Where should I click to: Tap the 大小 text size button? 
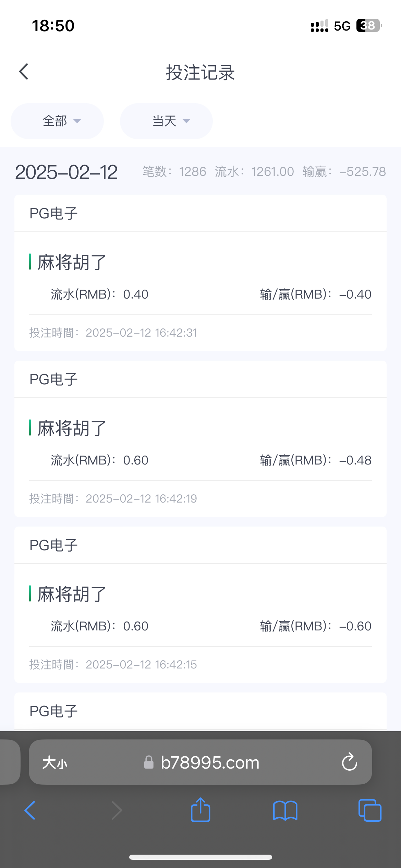pos(54,763)
